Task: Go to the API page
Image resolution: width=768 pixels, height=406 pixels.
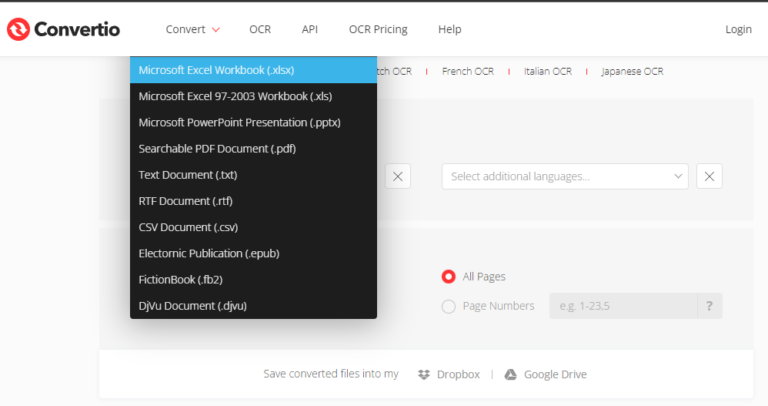Action: (x=310, y=30)
